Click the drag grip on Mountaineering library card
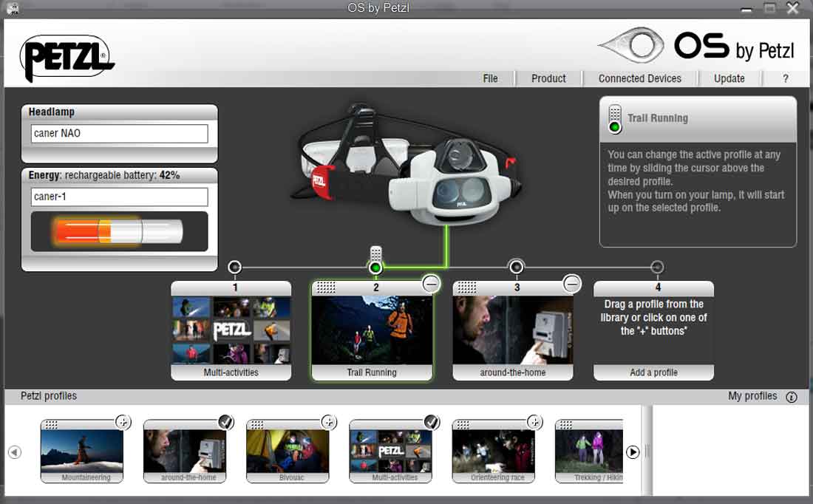813x504 pixels. [x=51, y=425]
